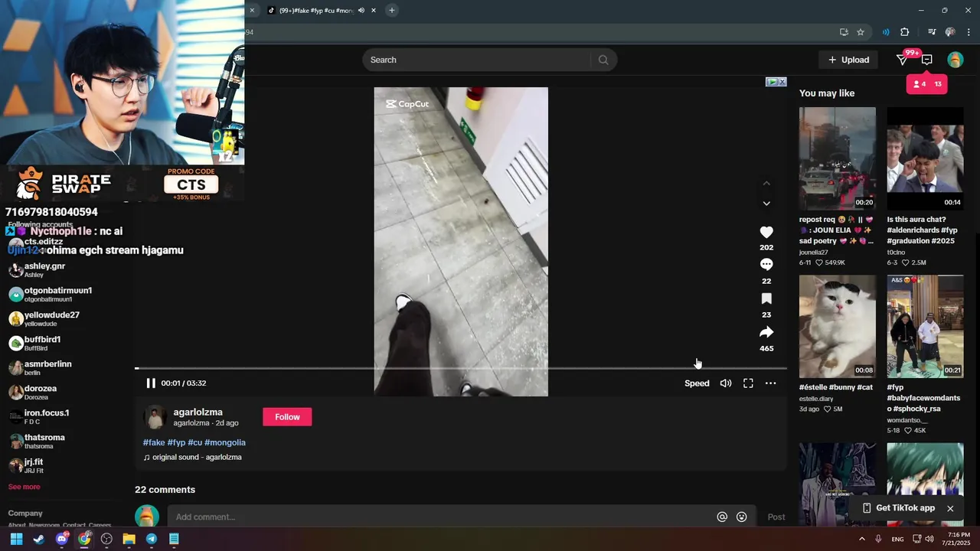This screenshot has height=551, width=980.
Task: Open agarlolzma profile name link
Action: 198,412
